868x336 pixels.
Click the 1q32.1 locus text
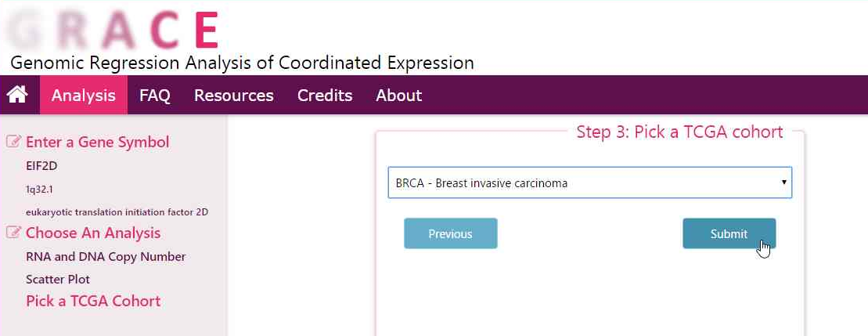pos(39,189)
